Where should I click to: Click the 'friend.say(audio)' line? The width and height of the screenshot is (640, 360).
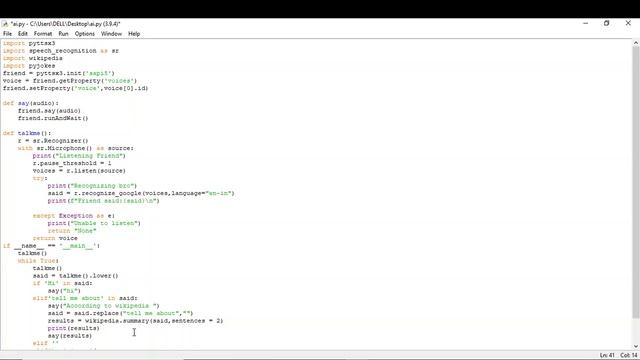pyautogui.click(x=49, y=111)
